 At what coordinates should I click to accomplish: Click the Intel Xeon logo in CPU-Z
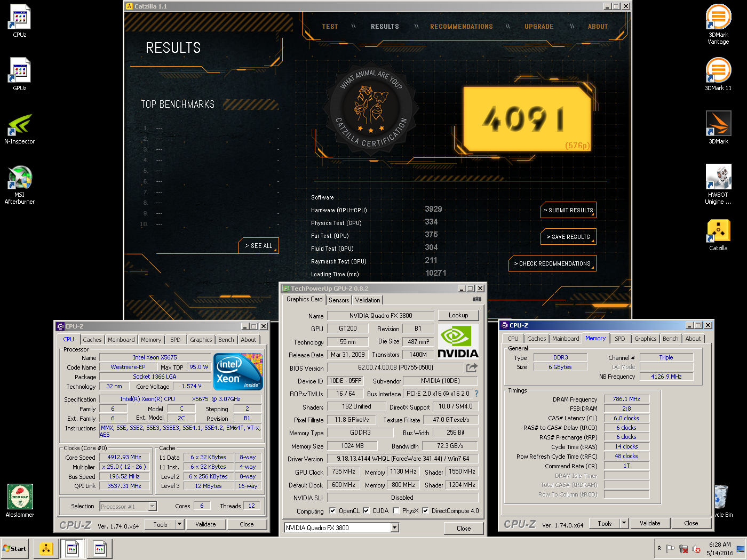(237, 372)
